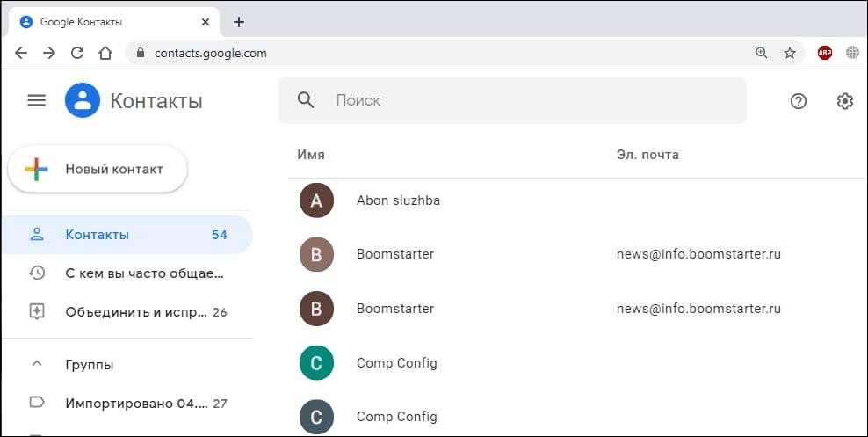Click in the Поиск search field
868x437 pixels.
coord(527,100)
